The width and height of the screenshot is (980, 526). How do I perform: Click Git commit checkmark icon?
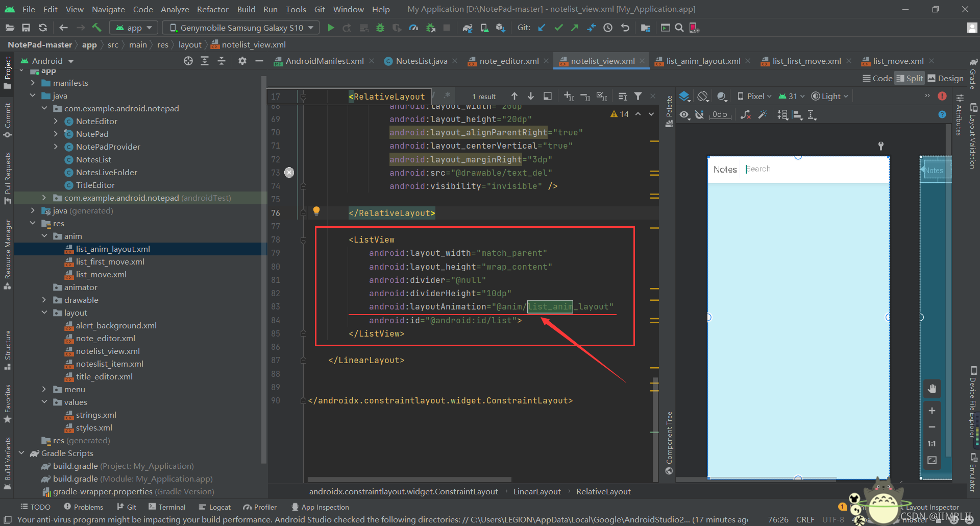point(558,28)
